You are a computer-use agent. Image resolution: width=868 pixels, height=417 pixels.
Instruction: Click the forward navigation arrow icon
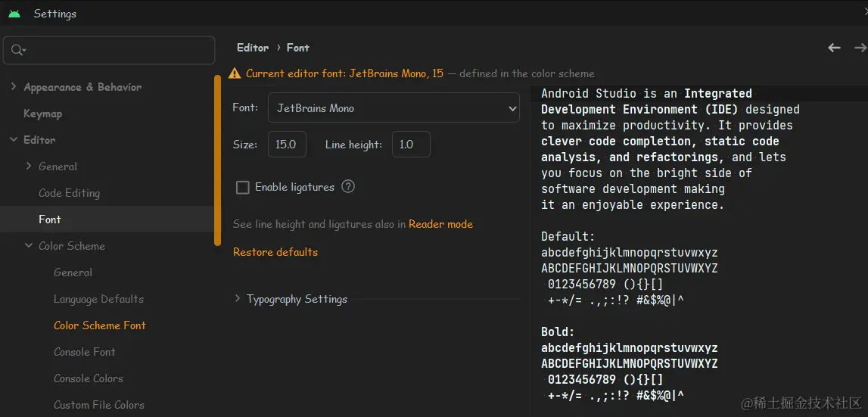(x=860, y=48)
